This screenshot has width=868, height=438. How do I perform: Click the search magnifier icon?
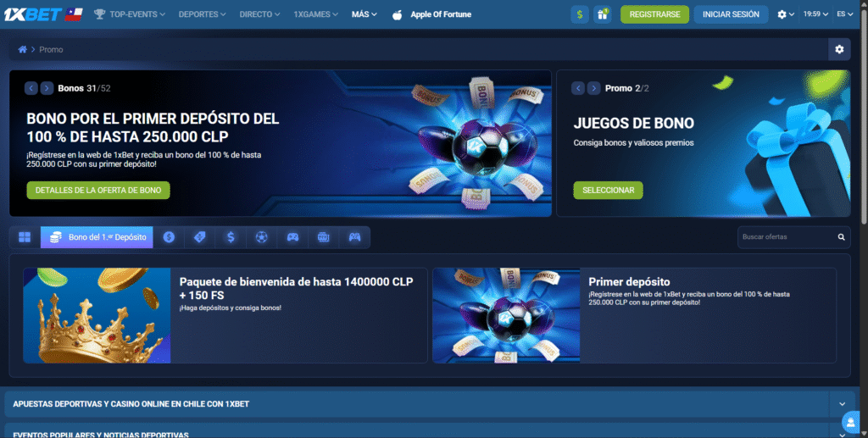pos(841,237)
